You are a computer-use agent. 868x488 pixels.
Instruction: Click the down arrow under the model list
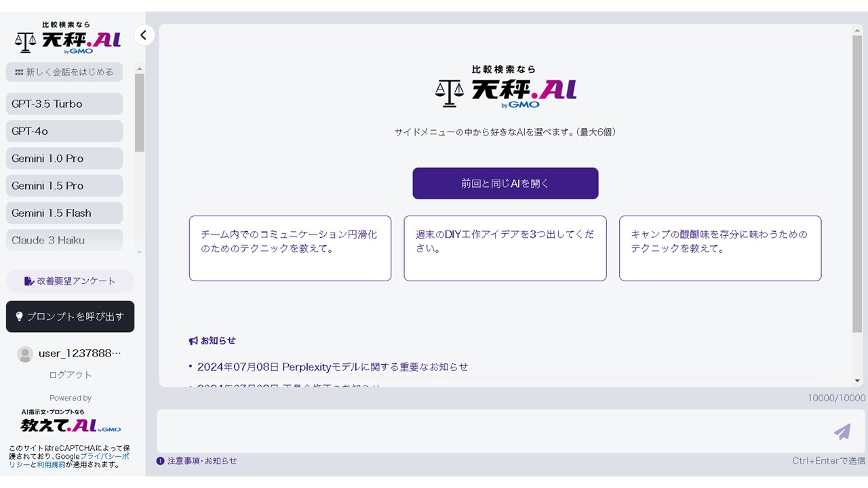coord(140,252)
